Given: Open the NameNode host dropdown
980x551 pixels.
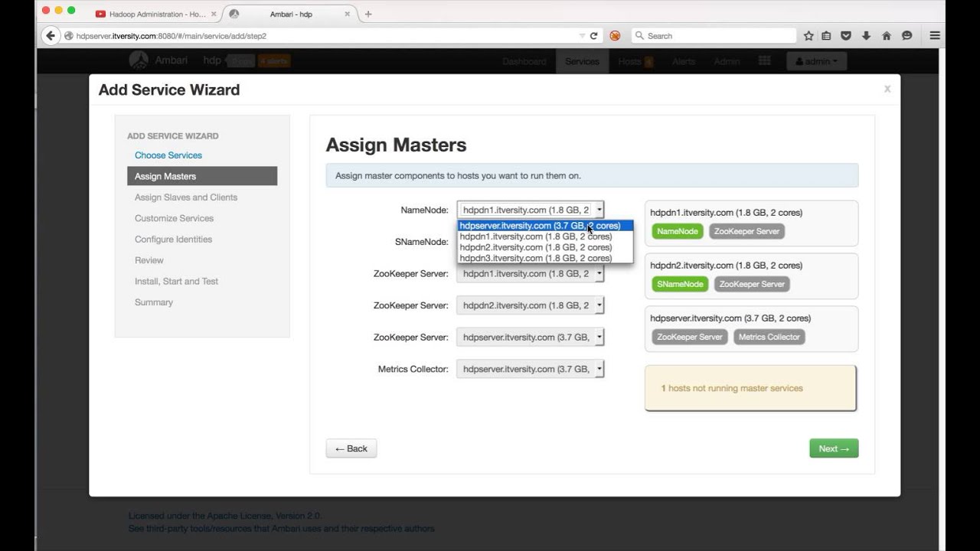Looking at the screenshot, I should coord(530,210).
